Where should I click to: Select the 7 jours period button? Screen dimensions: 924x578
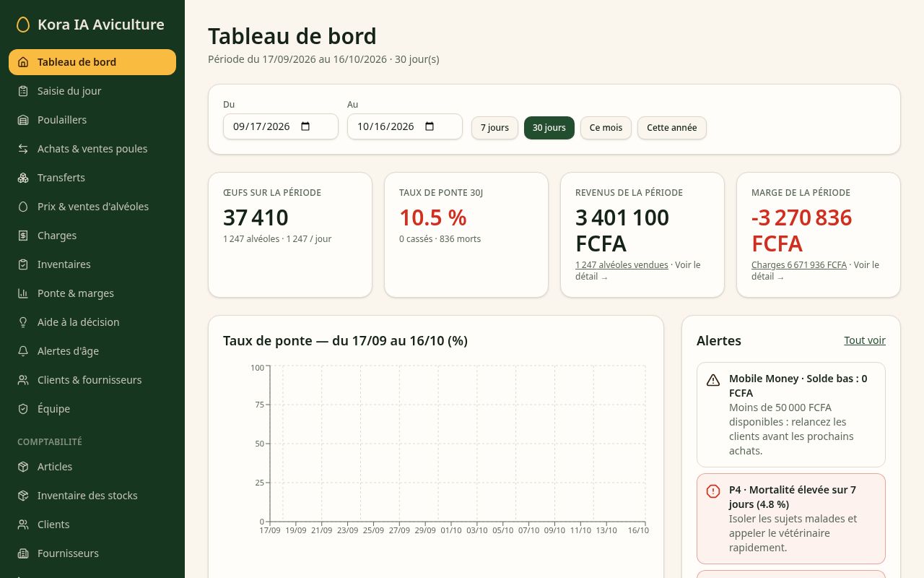tap(494, 128)
